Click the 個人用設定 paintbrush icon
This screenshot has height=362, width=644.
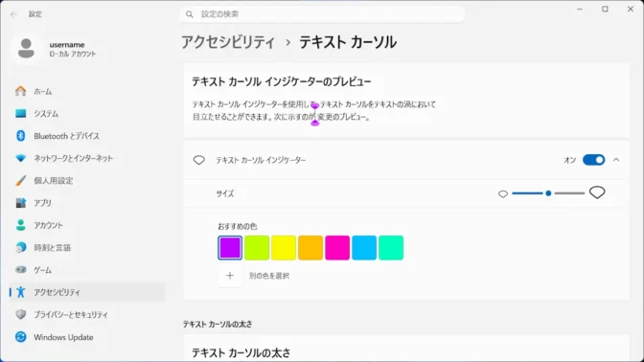(x=20, y=180)
